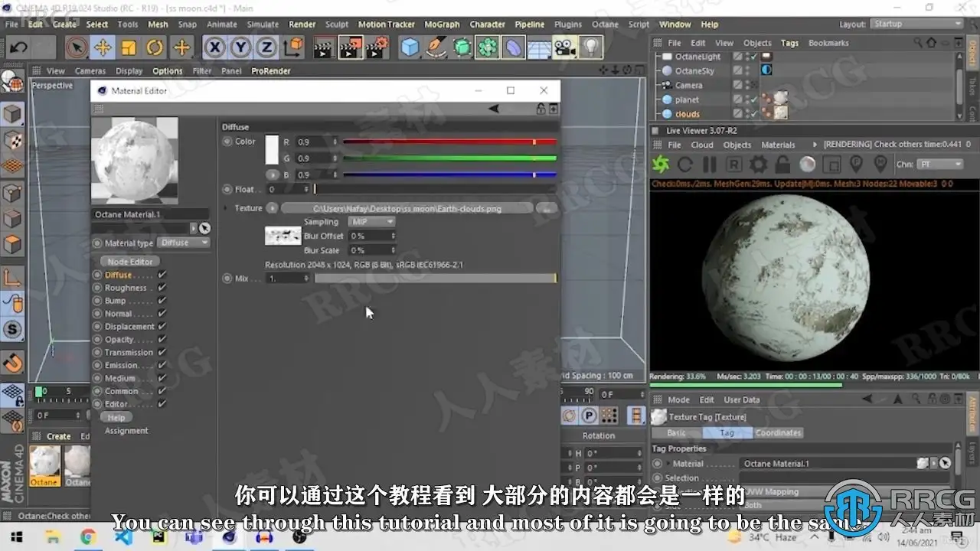The width and height of the screenshot is (980, 551).
Task: Open the Material type Diffuse dropdown
Action: 184,243
